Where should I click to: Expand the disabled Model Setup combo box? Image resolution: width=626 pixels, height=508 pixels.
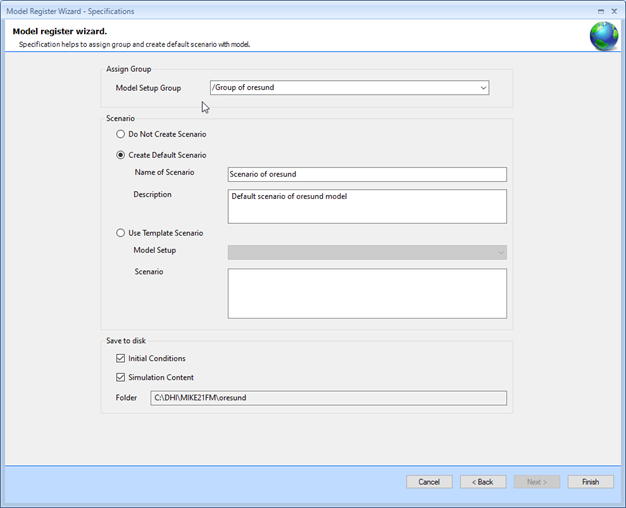pyautogui.click(x=367, y=252)
